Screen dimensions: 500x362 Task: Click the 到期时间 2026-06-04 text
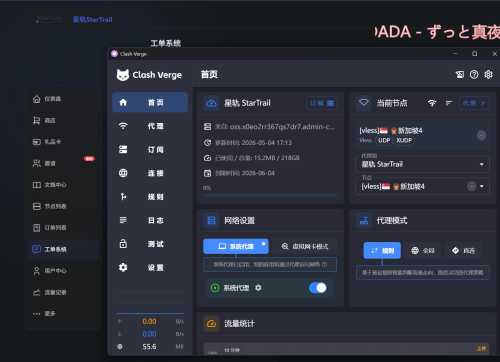coord(245,173)
